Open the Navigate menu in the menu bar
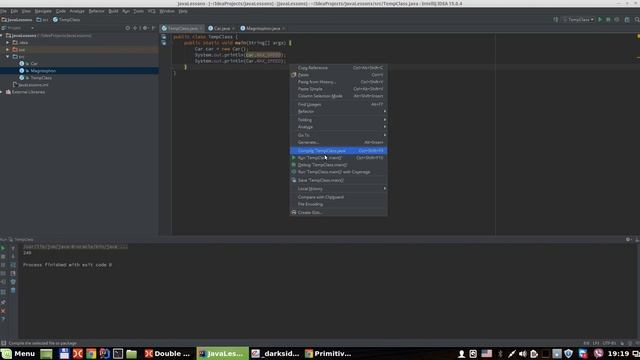The height and width of the screenshot is (360, 640). (x=43, y=11)
